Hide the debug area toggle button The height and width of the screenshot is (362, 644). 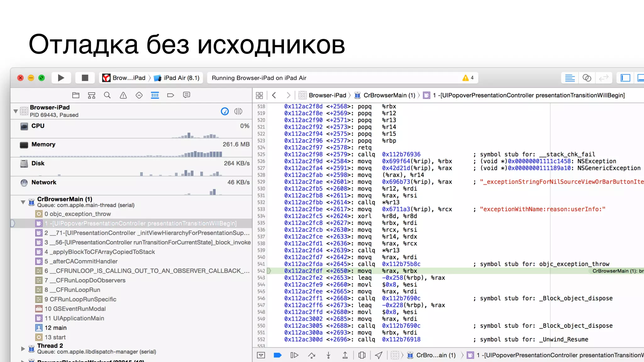[261, 355]
